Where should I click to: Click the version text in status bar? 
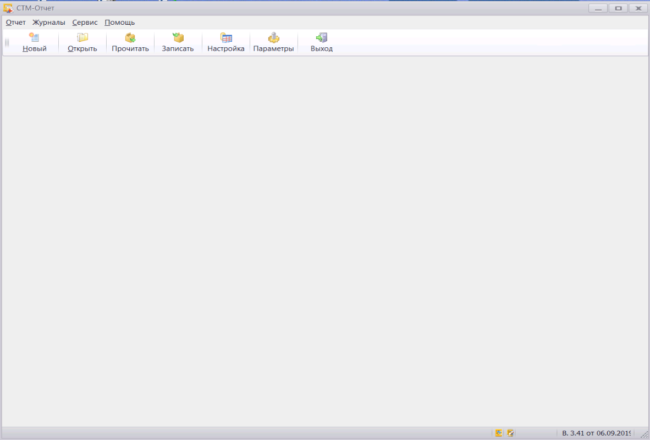pyautogui.click(x=595, y=433)
